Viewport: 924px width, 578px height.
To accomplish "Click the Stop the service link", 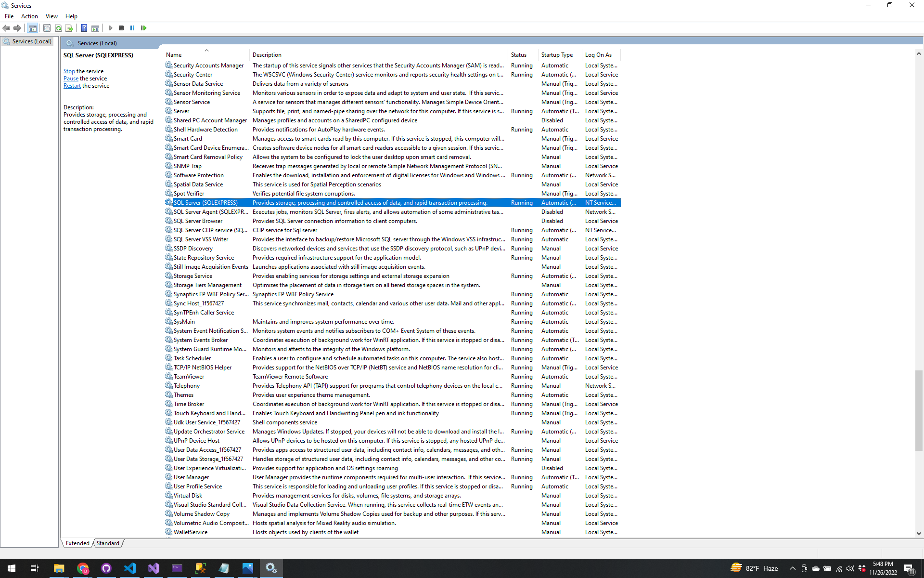I will 69,71.
